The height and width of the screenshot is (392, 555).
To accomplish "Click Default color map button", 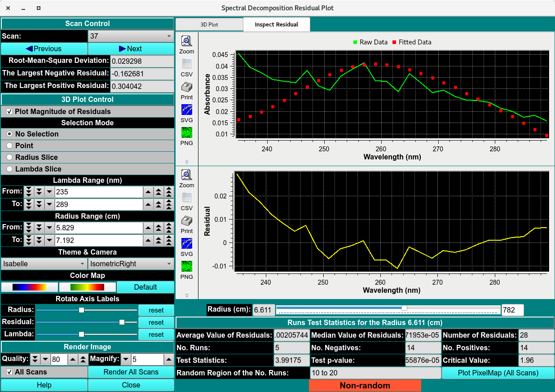I will click(x=145, y=287).
